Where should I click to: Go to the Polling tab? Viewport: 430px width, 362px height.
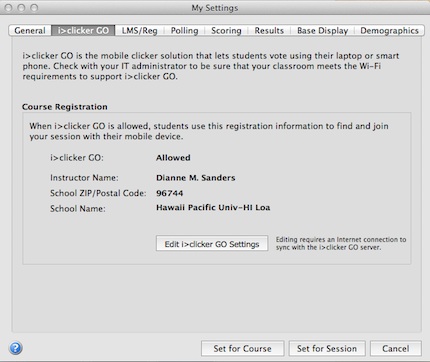point(184,30)
